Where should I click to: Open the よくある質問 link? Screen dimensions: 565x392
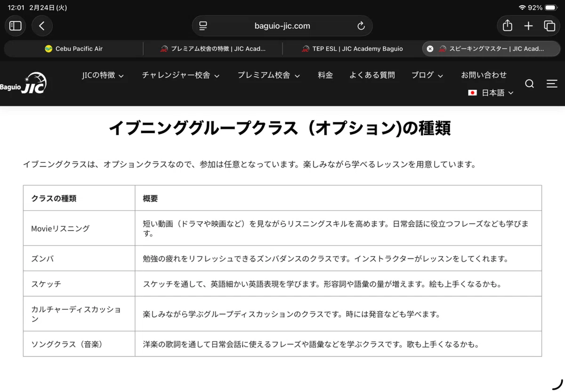tap(372, 75)
